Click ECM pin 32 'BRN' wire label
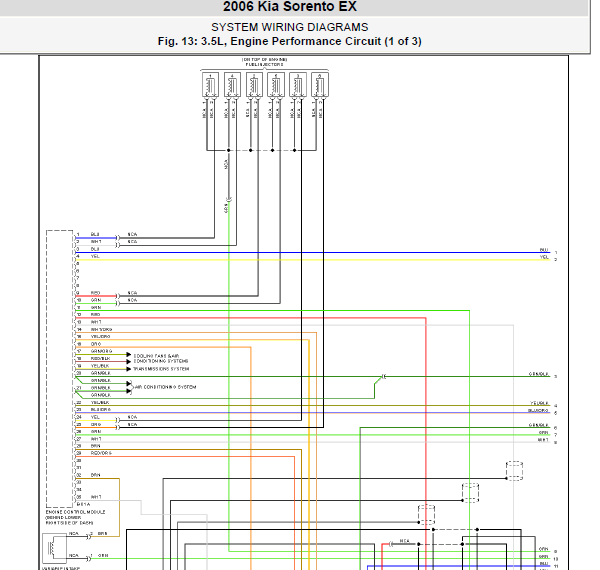 click(95, 475)
